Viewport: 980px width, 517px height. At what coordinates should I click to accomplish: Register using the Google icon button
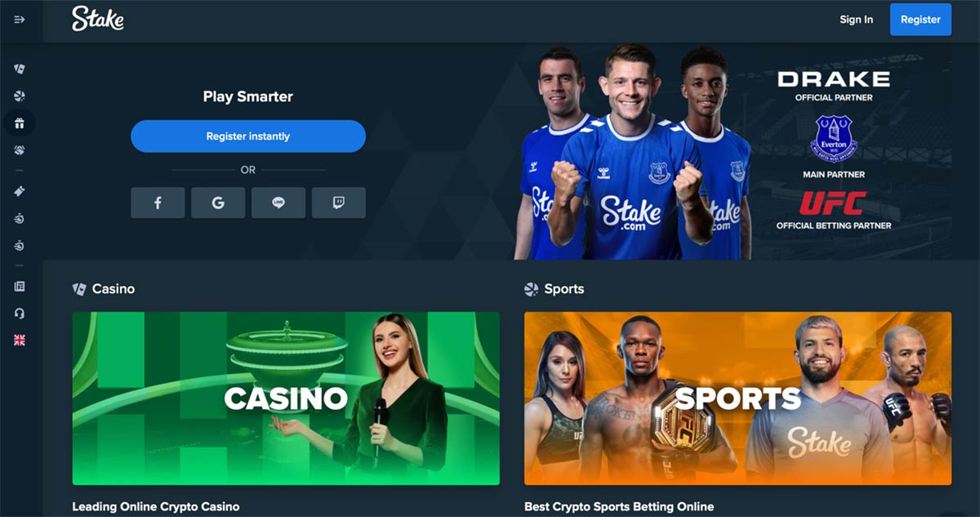[218, 203]
